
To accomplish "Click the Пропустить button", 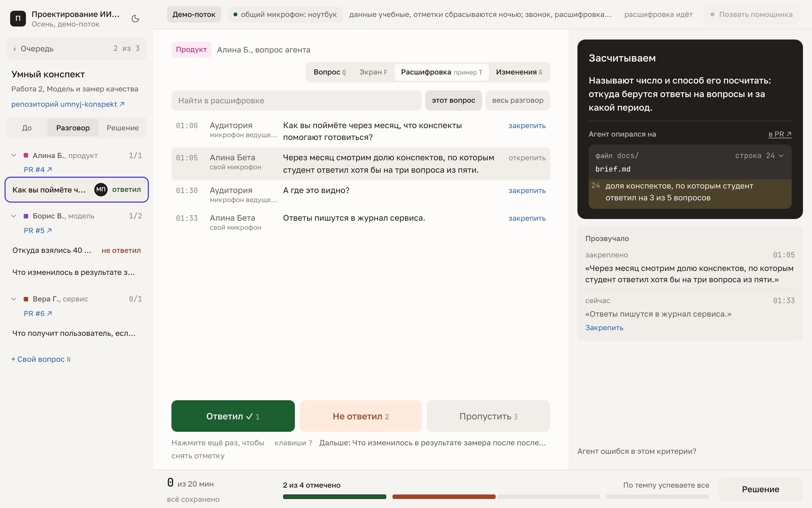I will coord(488,416).
